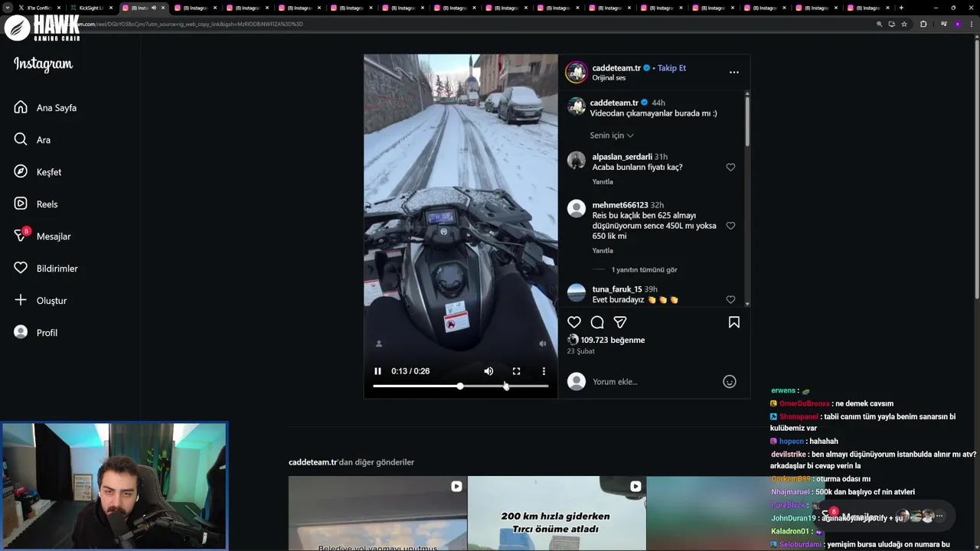Viewport: 980px width, 551px height.
Task: Click the browser zoom magnifier icon
Action: tap(879, 24)
